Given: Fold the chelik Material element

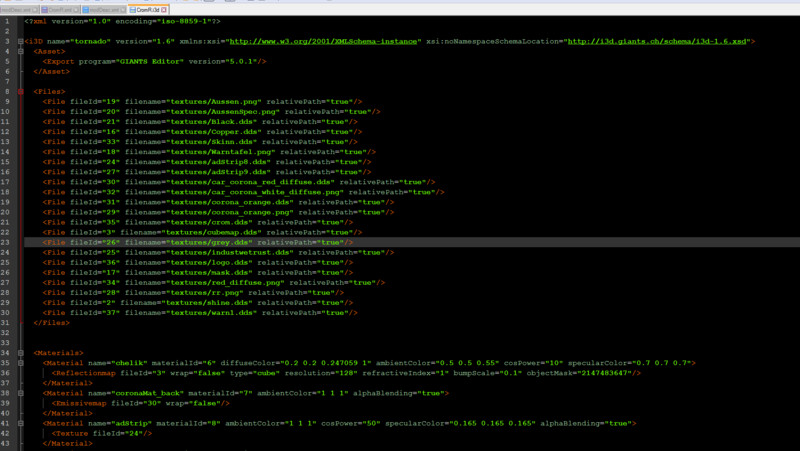Looking at the screenshot, I should [21, 363].
